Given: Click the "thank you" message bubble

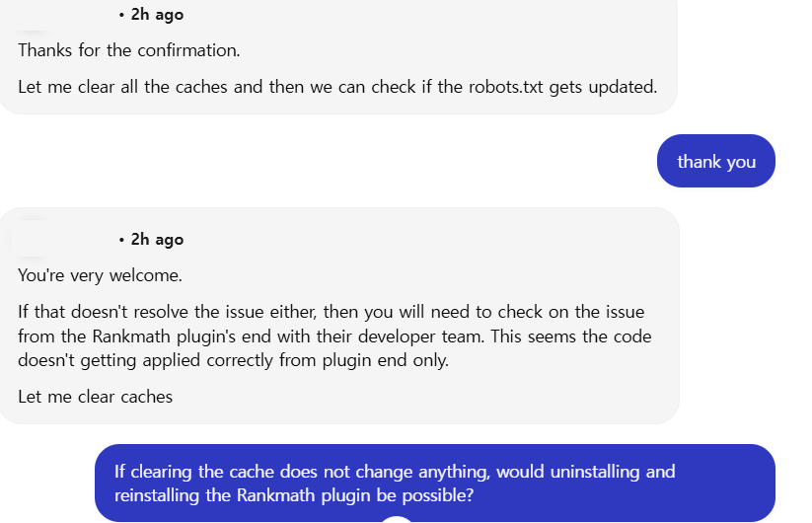Looking at the screenshot, I should tap(716, 161).
